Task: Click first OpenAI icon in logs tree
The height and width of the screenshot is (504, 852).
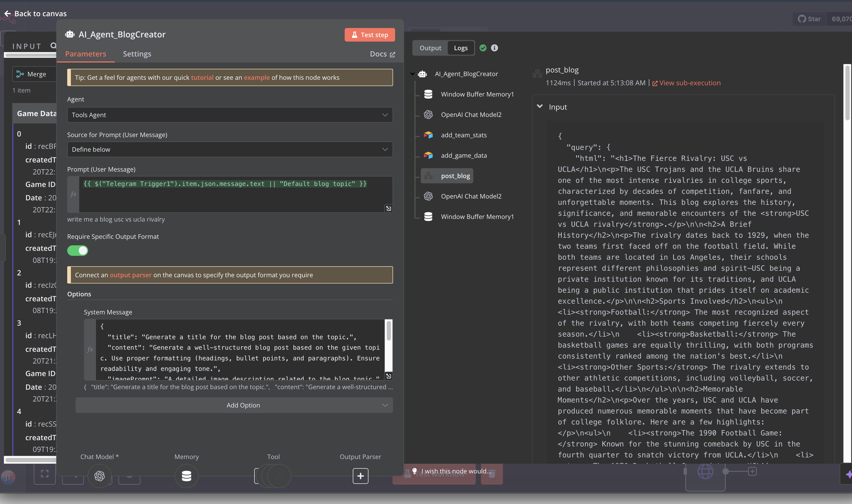Action: [428, 115]
